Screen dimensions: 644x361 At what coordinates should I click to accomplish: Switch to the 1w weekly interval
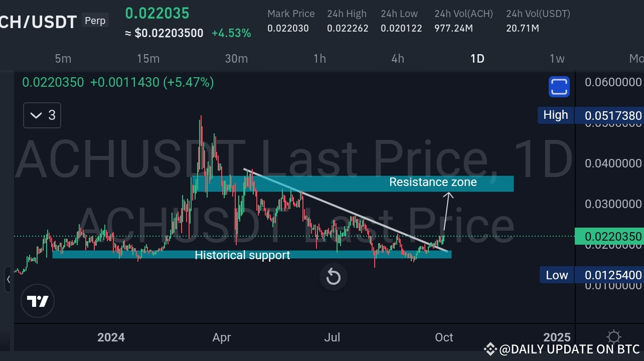click(x=557, y=59)
